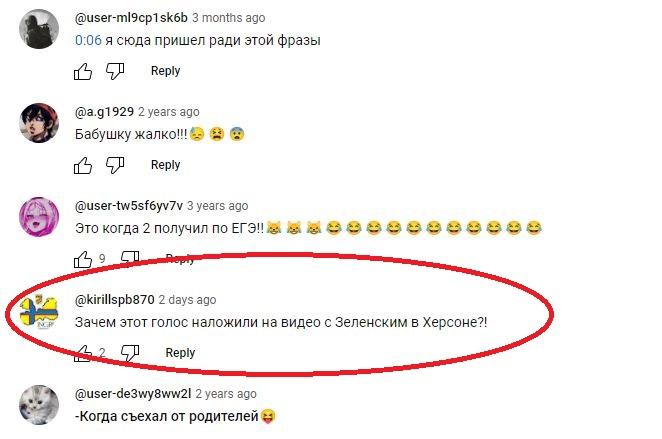This screenshot has height=439, width=662.
Task: Like the comment by @user-ml9cp1sk6b
Action: pos(83,71)
